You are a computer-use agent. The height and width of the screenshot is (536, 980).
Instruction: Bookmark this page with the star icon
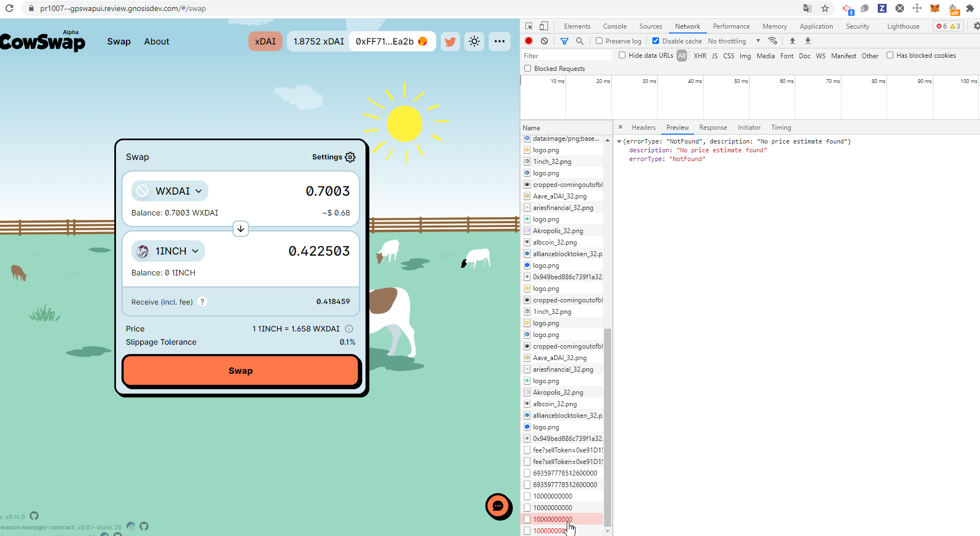pyautogui.click(x=825, y=8)
